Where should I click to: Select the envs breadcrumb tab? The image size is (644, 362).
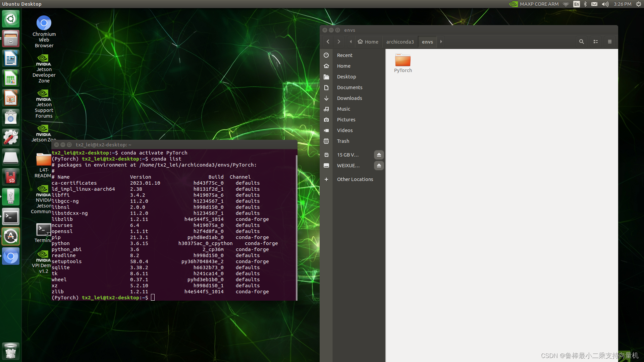coord(427,42)
